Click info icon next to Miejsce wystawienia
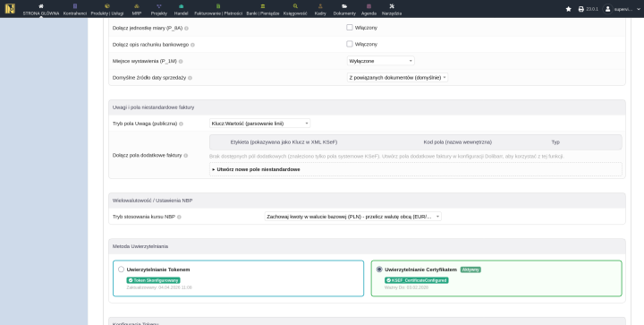 (x=181, y=61)
